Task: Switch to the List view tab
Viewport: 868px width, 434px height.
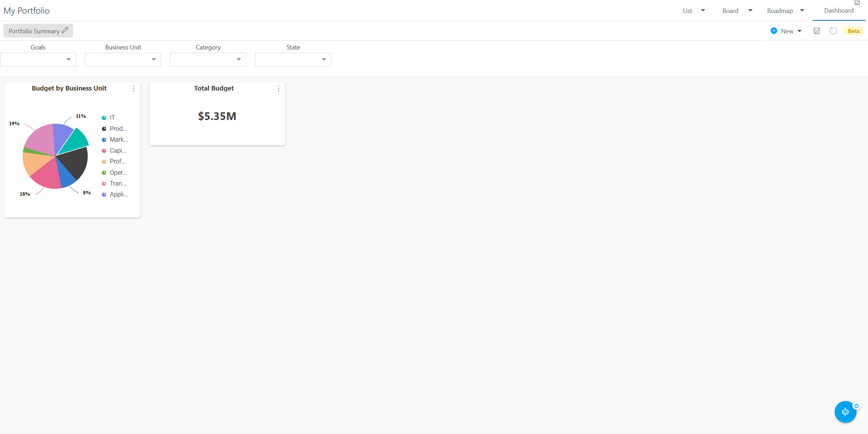Action: [x=687, y=11]
